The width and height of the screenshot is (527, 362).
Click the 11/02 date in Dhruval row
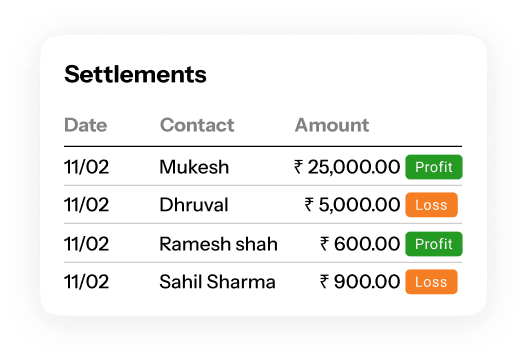(86, 205)
